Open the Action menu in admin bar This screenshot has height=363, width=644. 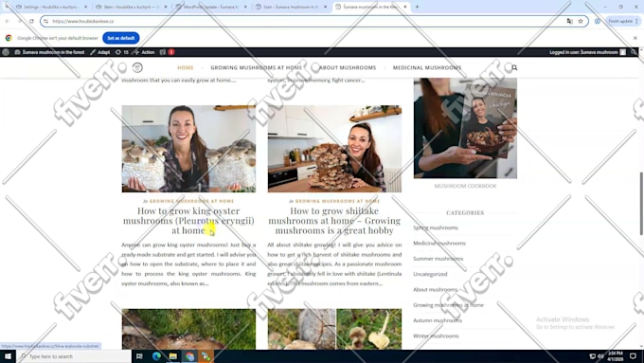[144, 52]
